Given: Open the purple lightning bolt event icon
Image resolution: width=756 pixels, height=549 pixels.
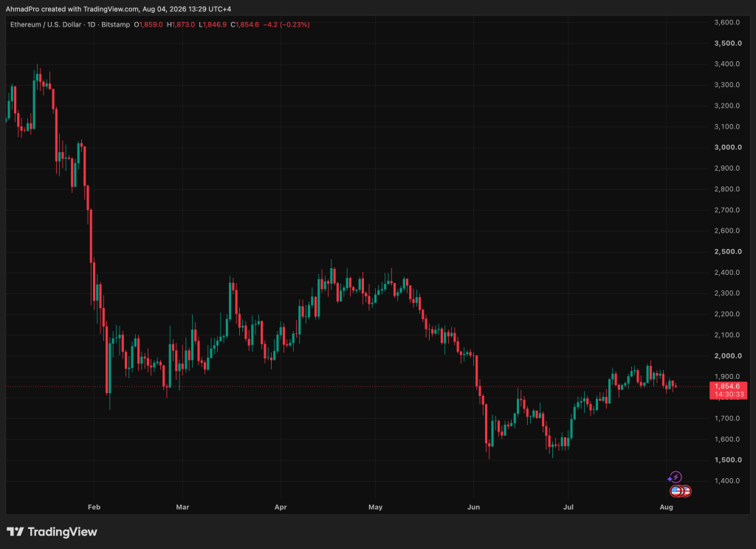Looking at the screenshot, I should [676, 477].
